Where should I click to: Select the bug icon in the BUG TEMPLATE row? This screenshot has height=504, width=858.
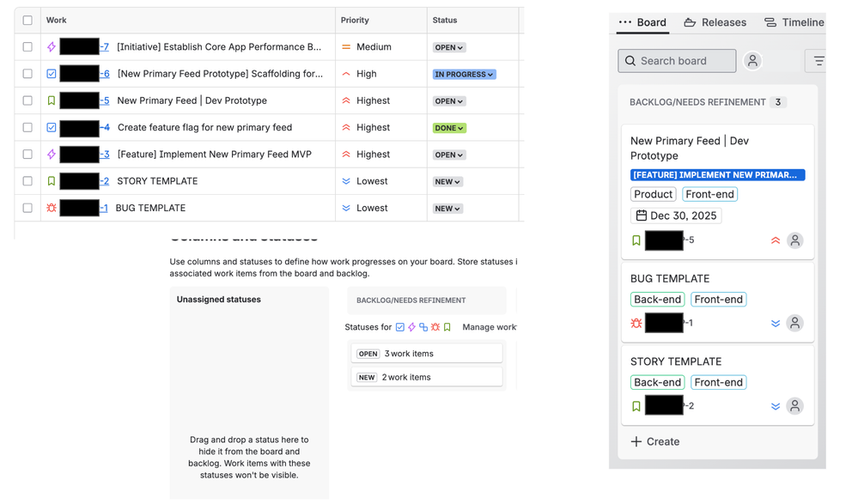(52, 207)
